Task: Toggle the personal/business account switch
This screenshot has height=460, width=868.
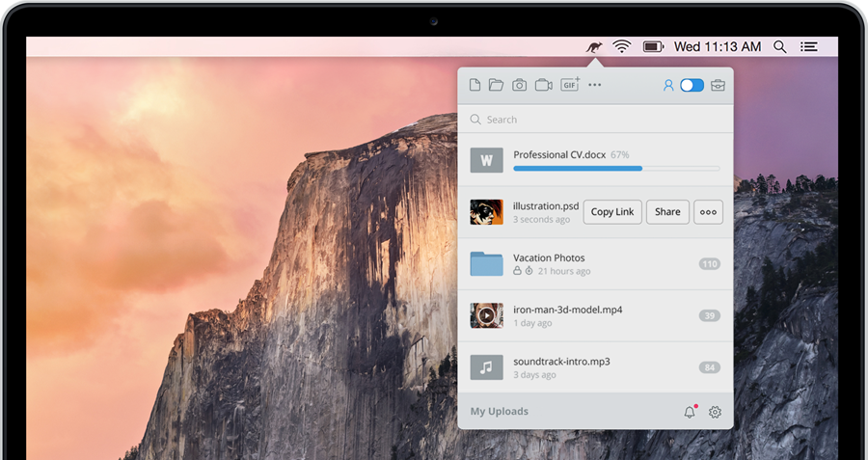Action: click(692, 85)
